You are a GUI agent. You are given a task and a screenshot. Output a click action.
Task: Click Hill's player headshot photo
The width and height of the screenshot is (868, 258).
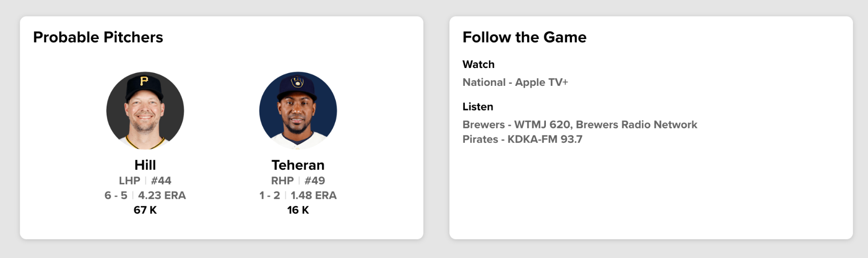click(145, 111)
